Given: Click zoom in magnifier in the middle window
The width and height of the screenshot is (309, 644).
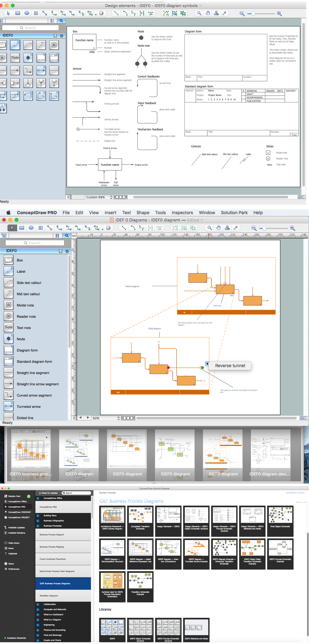Looking at the screenshot, I should (x=292, y=228).
